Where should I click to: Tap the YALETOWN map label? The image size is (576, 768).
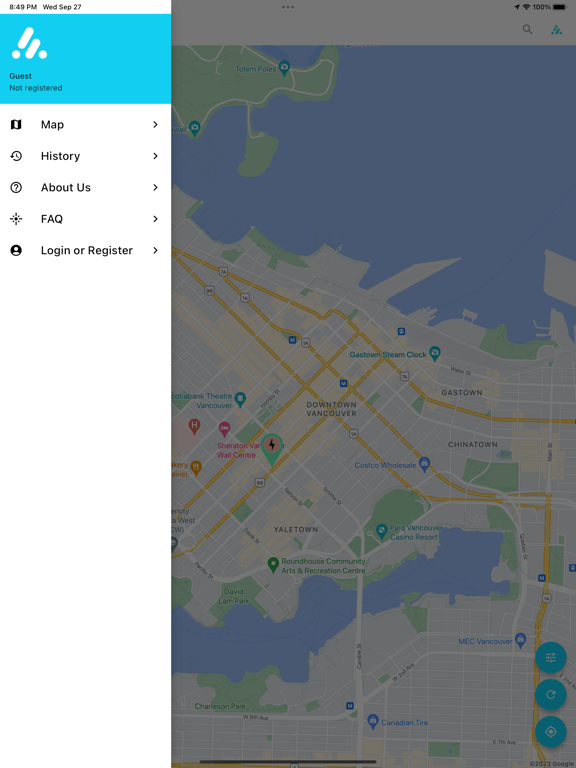coord(296,529)
